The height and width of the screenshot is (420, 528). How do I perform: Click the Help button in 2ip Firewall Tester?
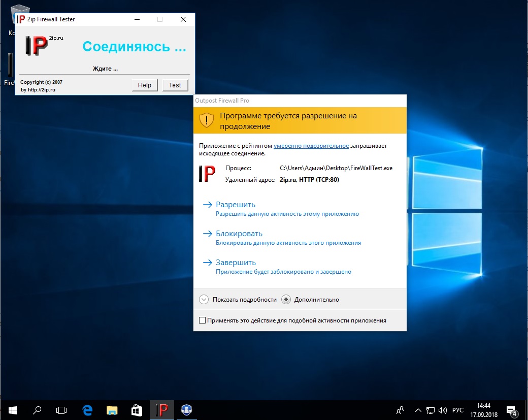(145, 85)
